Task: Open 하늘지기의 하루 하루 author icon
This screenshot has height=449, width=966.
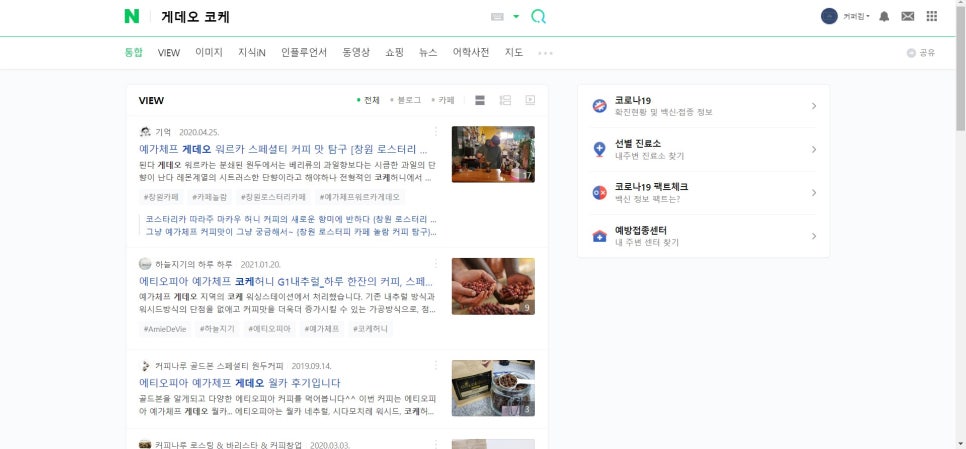Action: click(145, 264)
